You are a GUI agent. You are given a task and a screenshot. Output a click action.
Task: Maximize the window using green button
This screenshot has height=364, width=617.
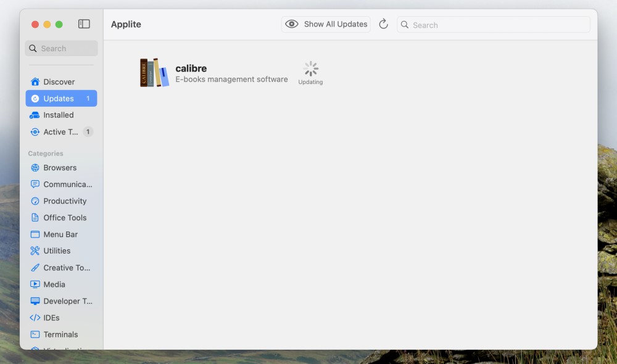(x=59, y=25)
